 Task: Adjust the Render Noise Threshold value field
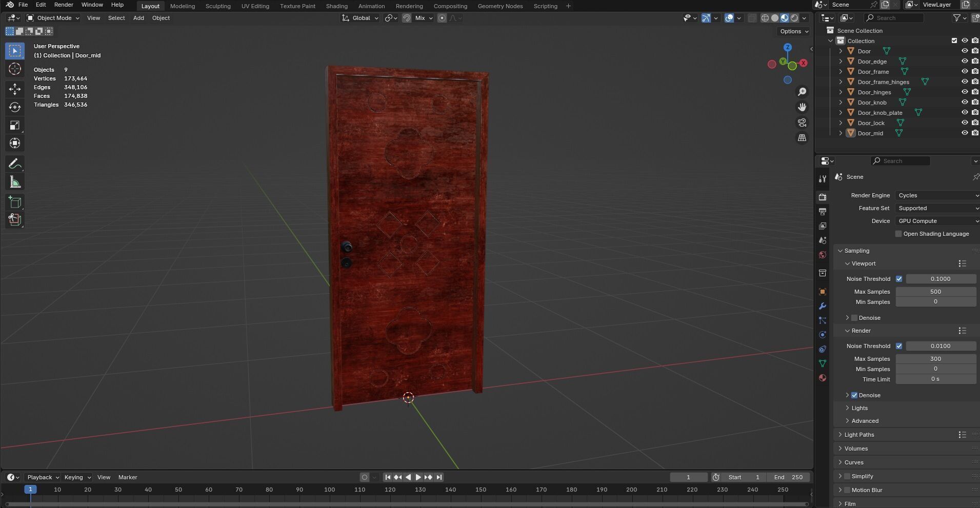coord(941,346)
